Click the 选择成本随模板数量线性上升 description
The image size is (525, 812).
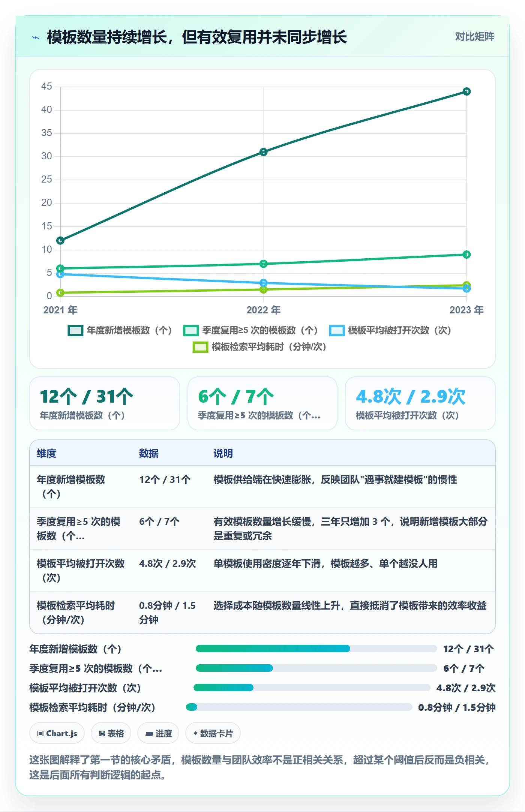tap(350, 605)
